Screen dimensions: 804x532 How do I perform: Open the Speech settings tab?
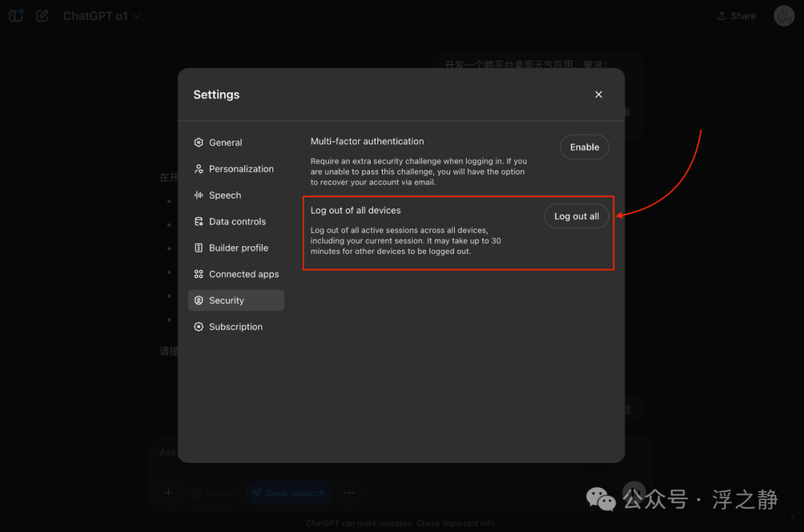(x=236, y=195)
